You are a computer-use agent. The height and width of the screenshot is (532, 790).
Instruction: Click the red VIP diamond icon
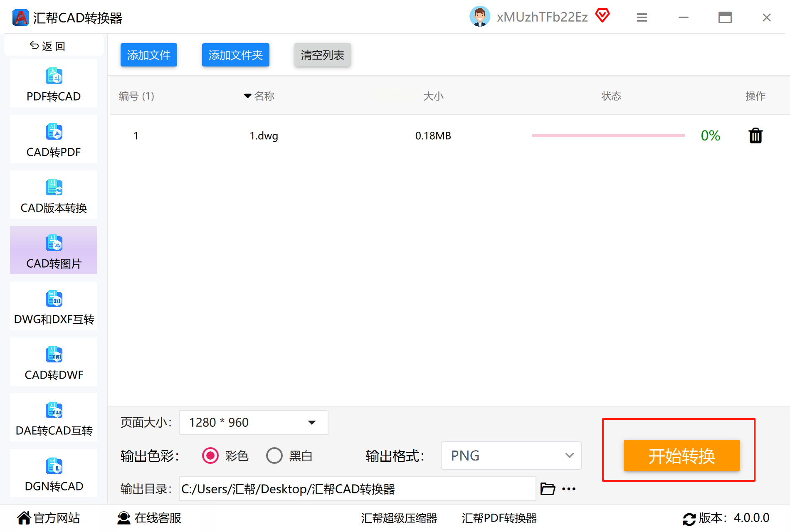pos(602,16)
